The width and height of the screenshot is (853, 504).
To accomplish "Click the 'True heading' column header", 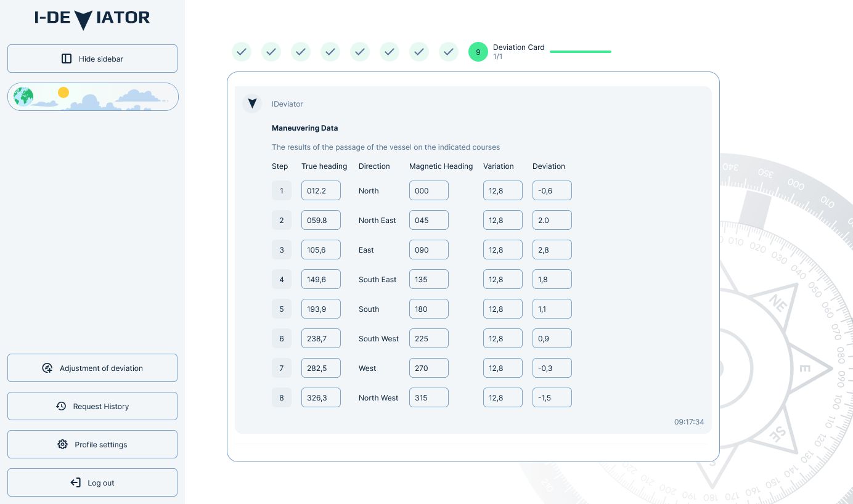I will [x=324, y=166].
